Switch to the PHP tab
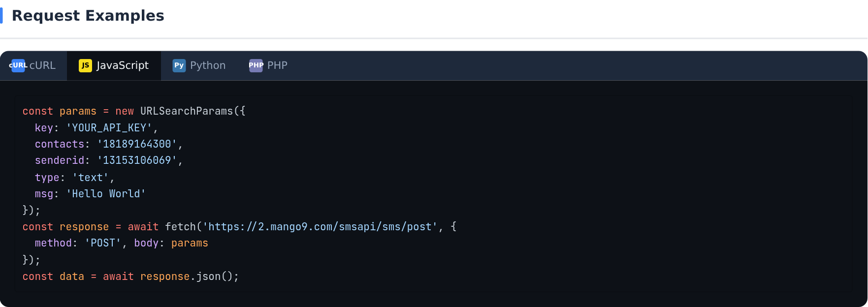868x307 pixels. [268, 65]
